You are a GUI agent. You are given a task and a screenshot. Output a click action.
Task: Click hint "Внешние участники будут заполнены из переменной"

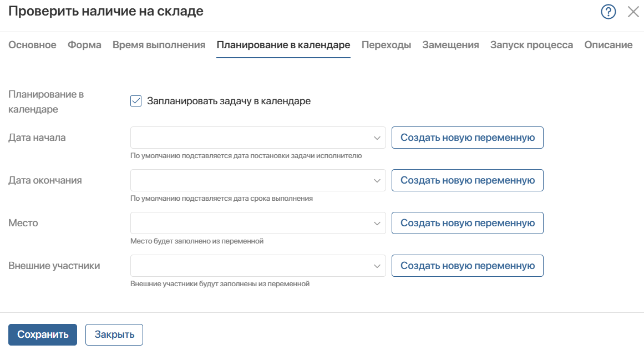pos(220,284)
